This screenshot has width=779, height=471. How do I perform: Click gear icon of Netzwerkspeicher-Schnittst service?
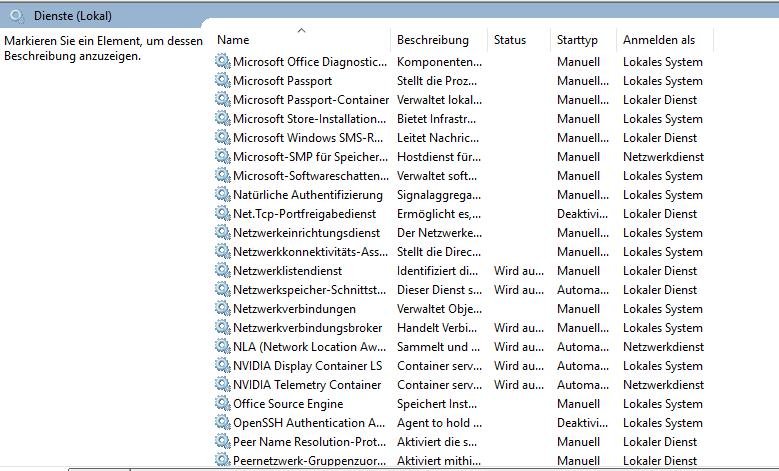pos(223,290)
